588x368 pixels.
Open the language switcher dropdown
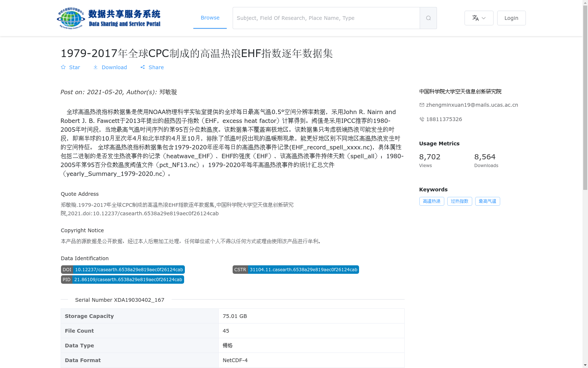point(479,18)
